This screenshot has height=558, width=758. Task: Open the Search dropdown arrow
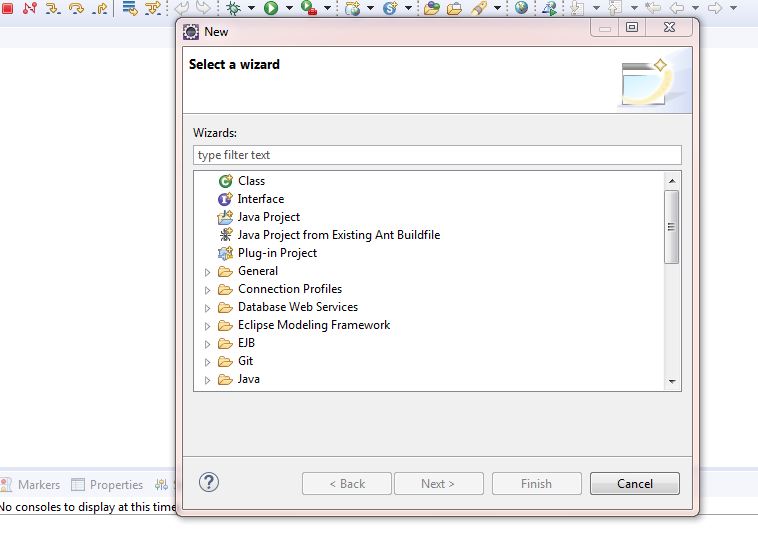tap(497, 8)
